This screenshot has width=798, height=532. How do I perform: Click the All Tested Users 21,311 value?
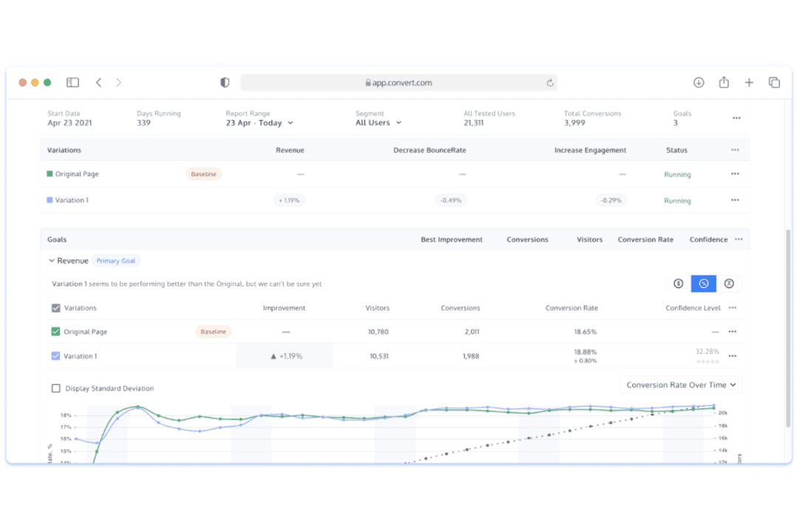[474, 123]
